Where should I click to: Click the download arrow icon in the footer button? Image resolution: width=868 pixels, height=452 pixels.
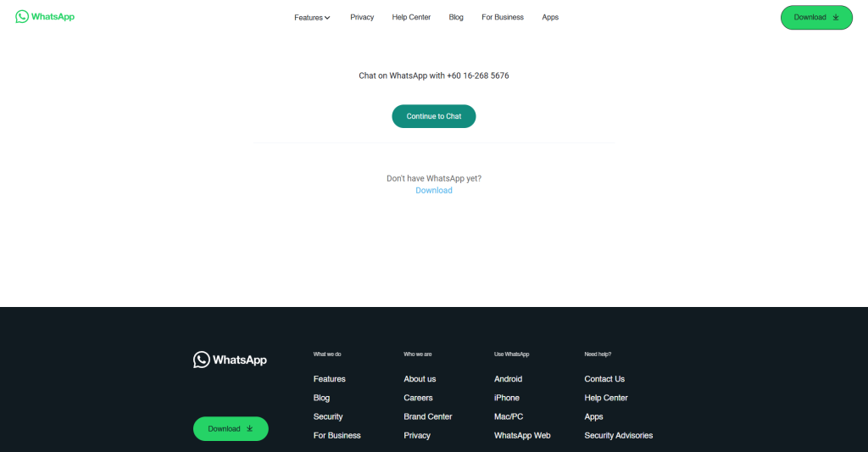[x=250, y=429]
